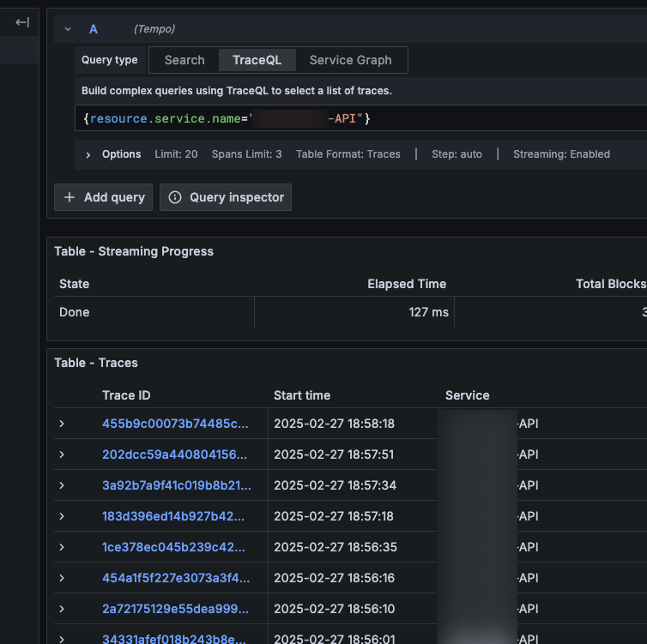Expand the 3a92b7a9f41c019b8b21 trace row
This screenshot has height=644, width=647.
tap(62, 485)
